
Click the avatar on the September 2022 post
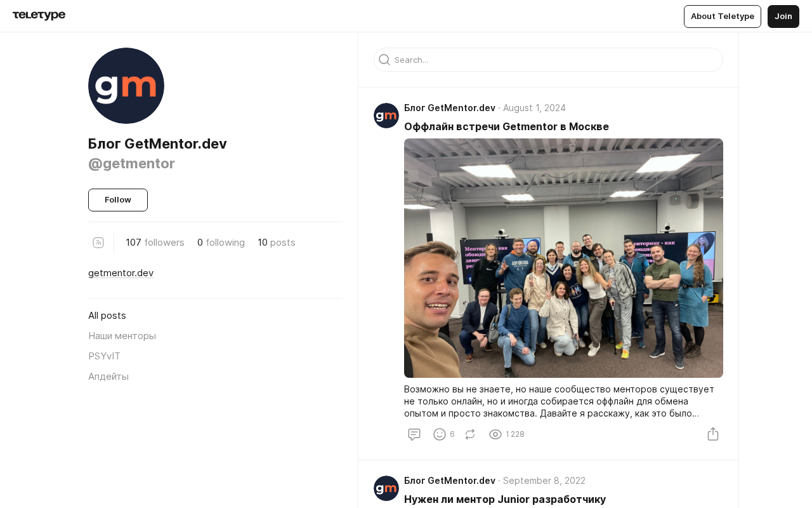386,488
